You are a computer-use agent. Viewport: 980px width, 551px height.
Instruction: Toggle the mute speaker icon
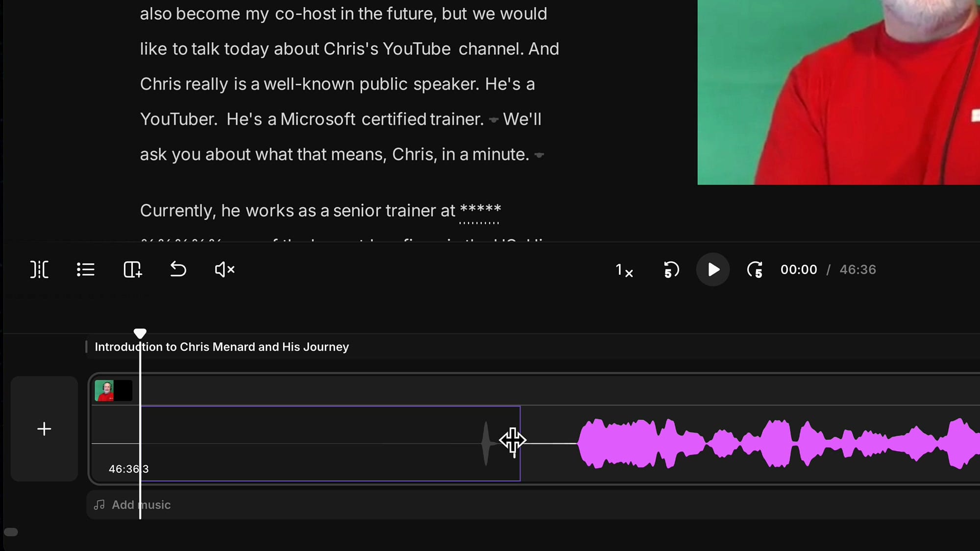(x=225, y=269)
